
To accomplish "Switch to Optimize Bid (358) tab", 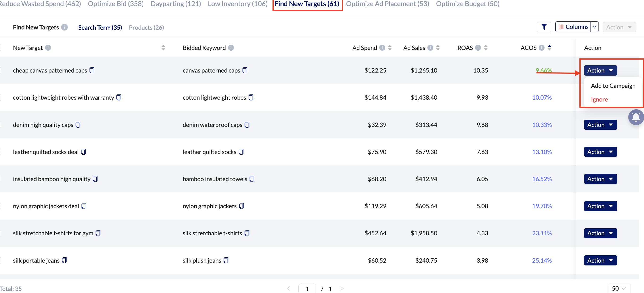I will pyautogui.click(x=116, y=4).
